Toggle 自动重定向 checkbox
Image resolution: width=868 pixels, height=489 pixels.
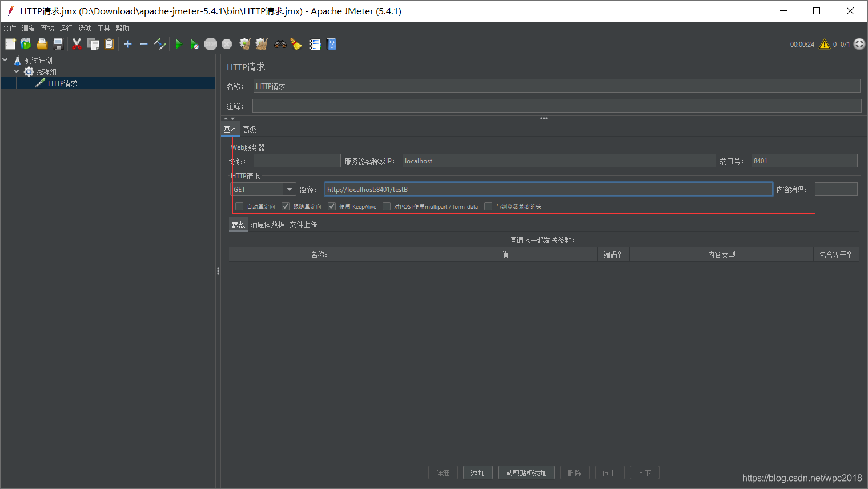[239, 206]
